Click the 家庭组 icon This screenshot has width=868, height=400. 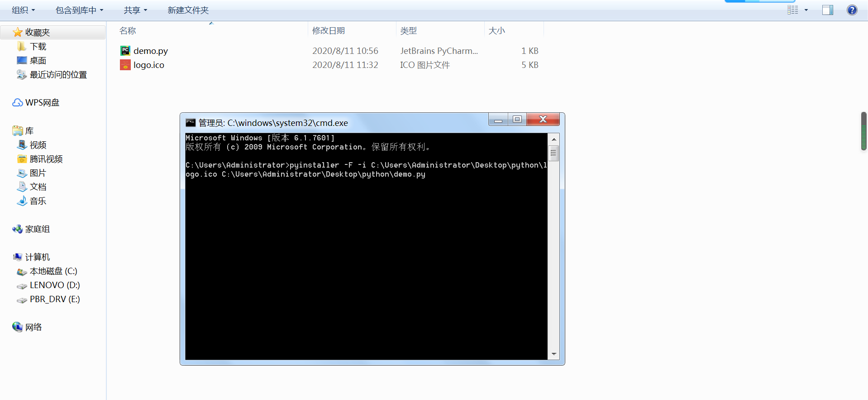point(18,229)
